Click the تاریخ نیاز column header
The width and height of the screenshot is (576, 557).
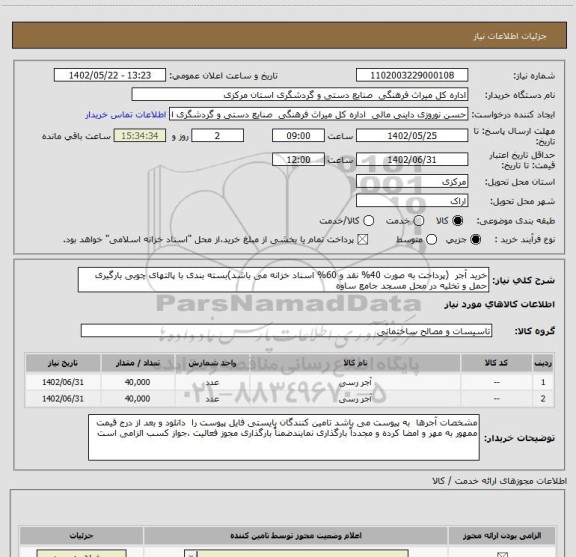point(63,363)
